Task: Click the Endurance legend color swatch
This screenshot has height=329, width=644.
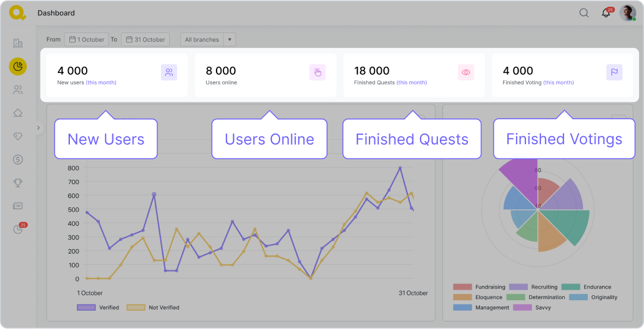Action: 570,287
